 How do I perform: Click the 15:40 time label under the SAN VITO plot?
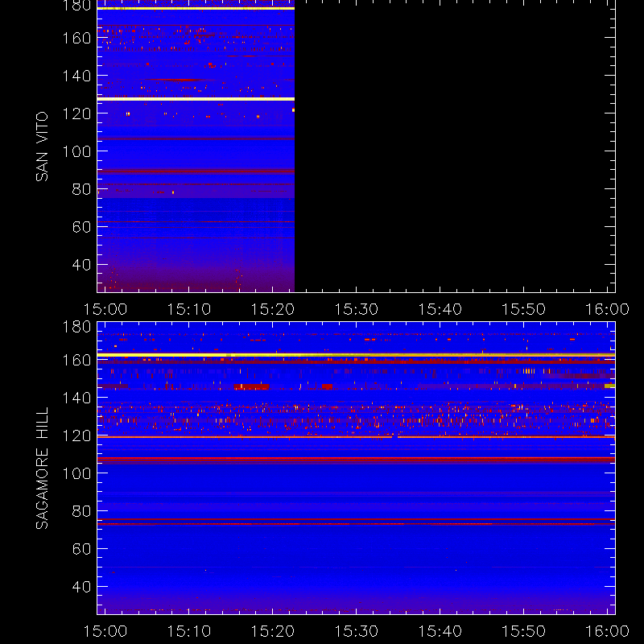440,309
